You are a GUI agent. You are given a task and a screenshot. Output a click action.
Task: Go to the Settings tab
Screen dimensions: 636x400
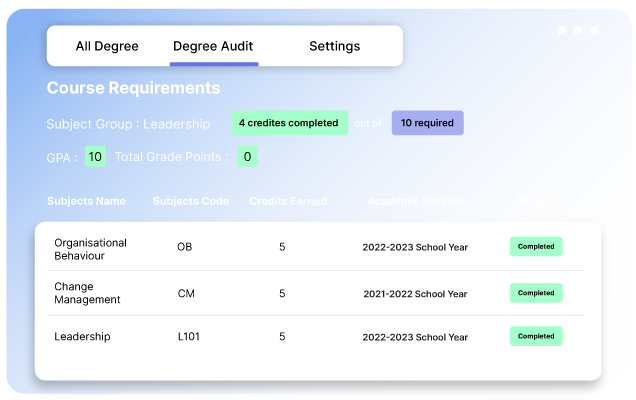click(x=334, y=46)
